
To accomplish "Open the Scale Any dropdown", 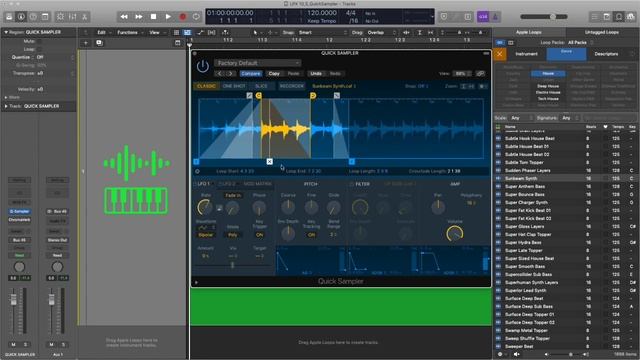I will [521, 118].
